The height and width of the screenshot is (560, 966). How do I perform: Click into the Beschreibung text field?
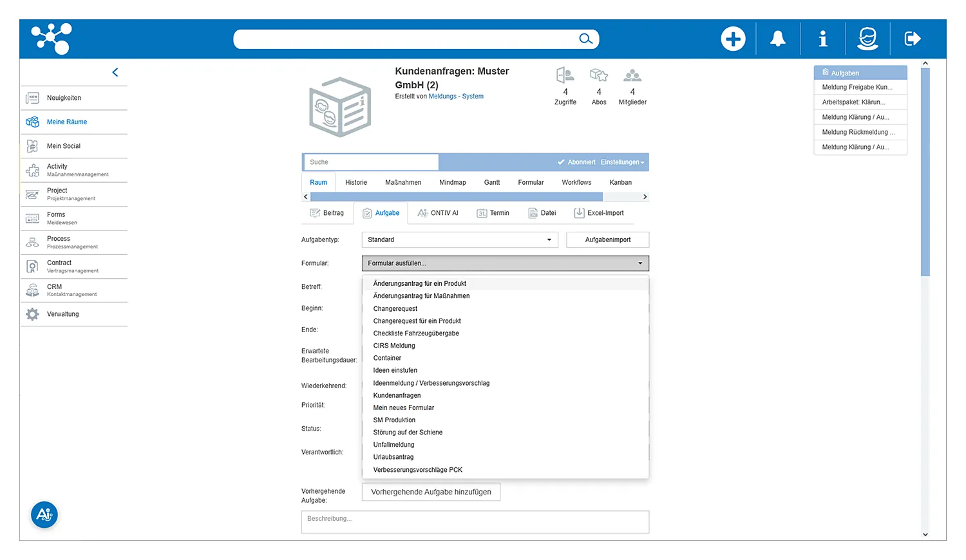tap(475, 522)
